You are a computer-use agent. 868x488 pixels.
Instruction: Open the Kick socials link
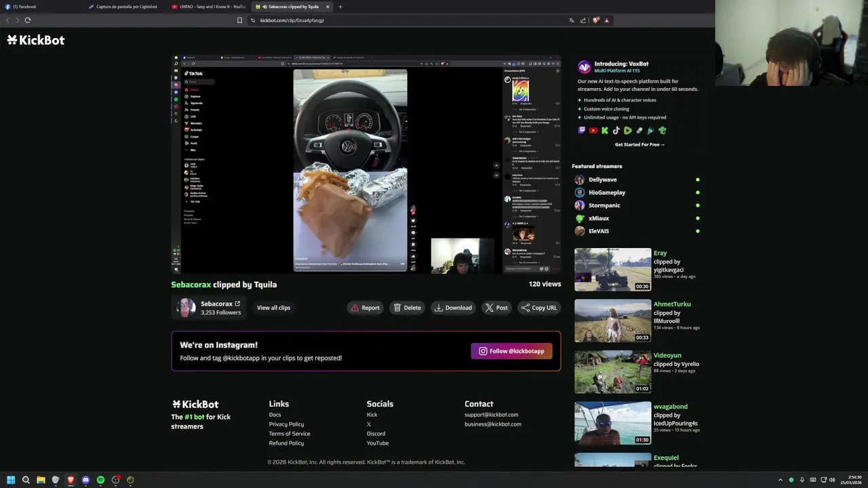point(372,415)
